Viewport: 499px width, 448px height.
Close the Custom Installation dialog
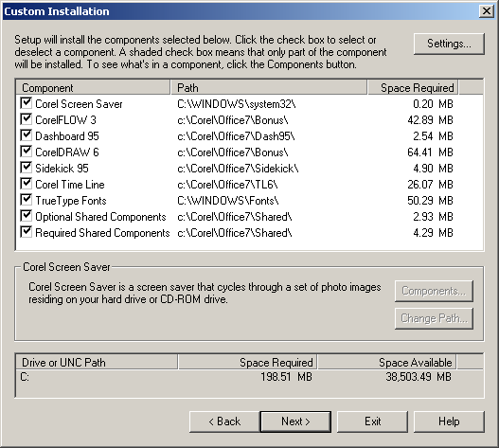click(487, 11)
